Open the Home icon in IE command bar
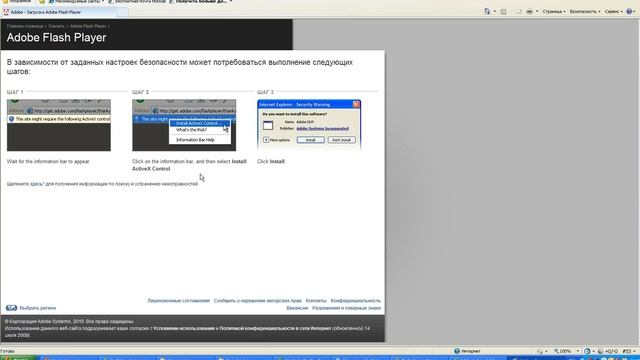This screenshot has height=360, width=640. pyautogui.click(x=487, y=12)
